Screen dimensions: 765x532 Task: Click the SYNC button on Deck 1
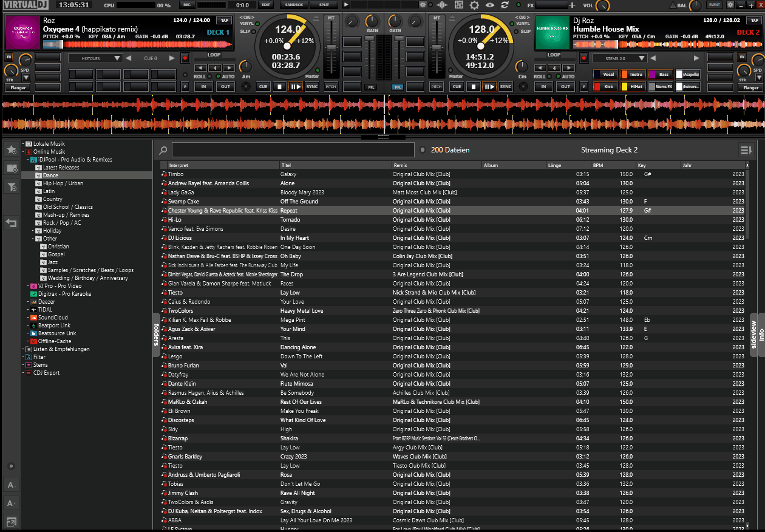[x=311, y=86]
